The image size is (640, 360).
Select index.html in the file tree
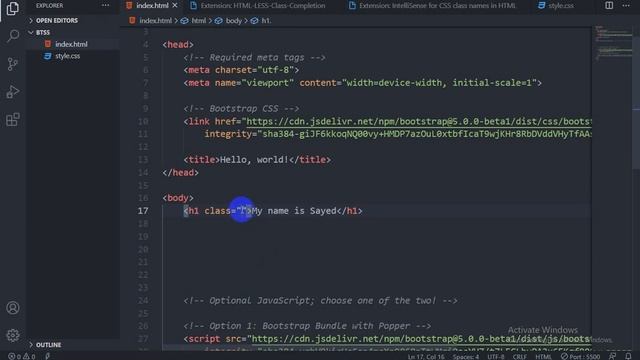click(71, 44)
